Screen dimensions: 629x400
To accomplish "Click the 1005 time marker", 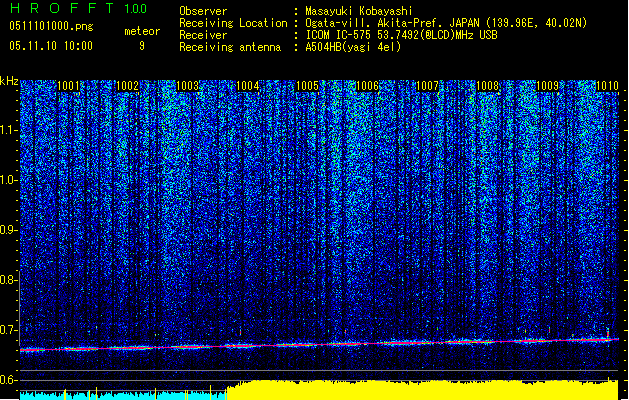I will (x=307, y=86).
